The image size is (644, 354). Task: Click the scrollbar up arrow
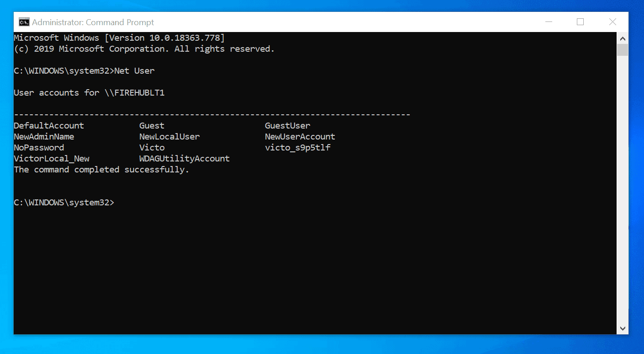[623, 38]
